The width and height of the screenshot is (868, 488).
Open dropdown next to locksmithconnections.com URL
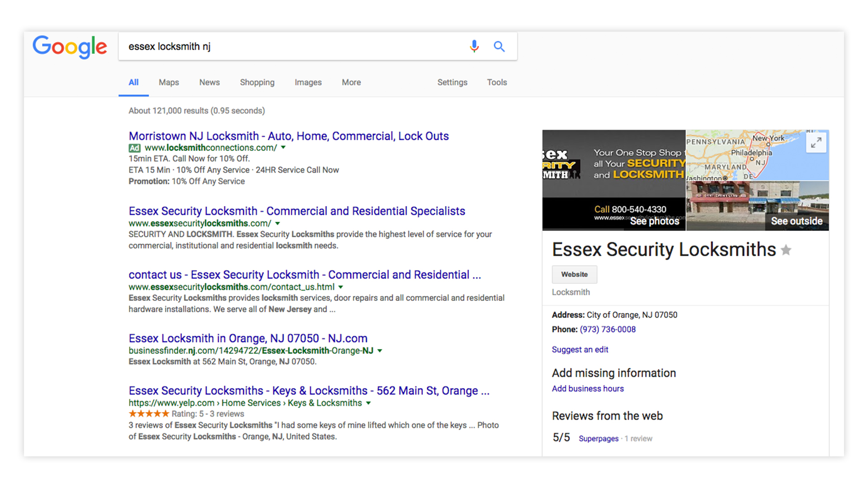283,148
